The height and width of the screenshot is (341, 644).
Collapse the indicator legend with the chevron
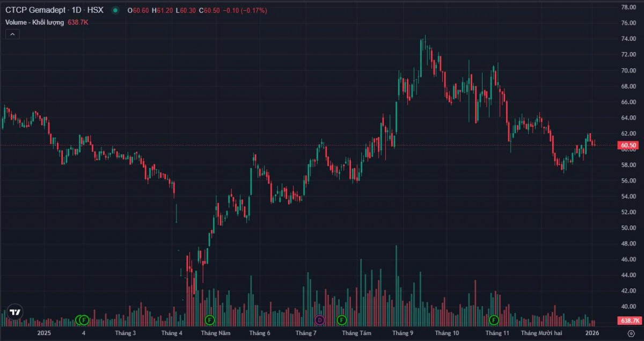12,34
